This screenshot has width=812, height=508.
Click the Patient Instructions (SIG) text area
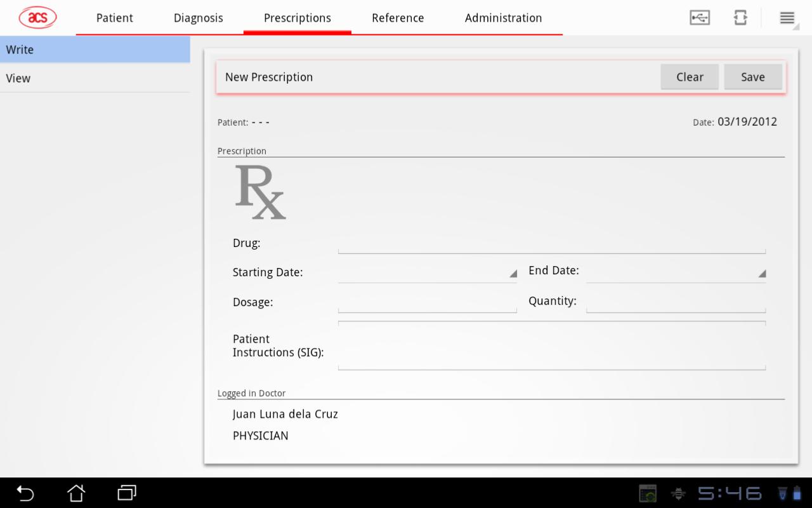coord(551,345)
